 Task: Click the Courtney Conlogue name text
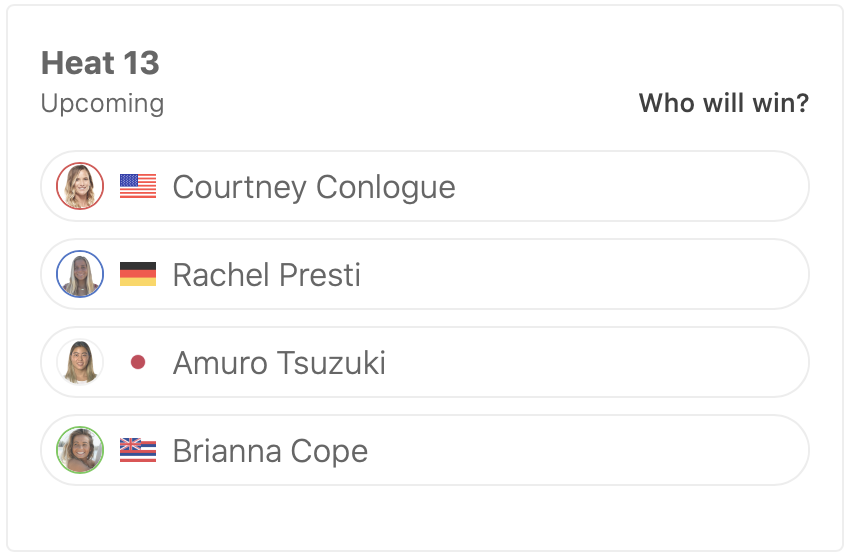314,187
